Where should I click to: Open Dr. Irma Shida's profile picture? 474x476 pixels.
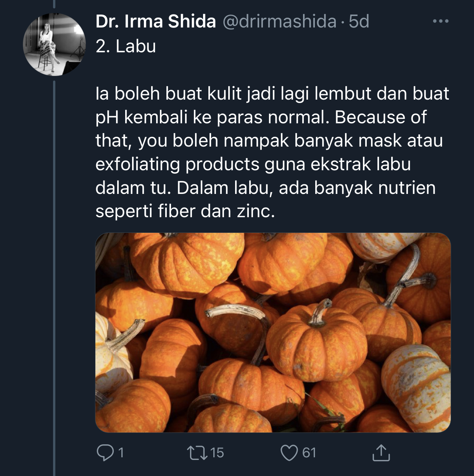(54, 45)
